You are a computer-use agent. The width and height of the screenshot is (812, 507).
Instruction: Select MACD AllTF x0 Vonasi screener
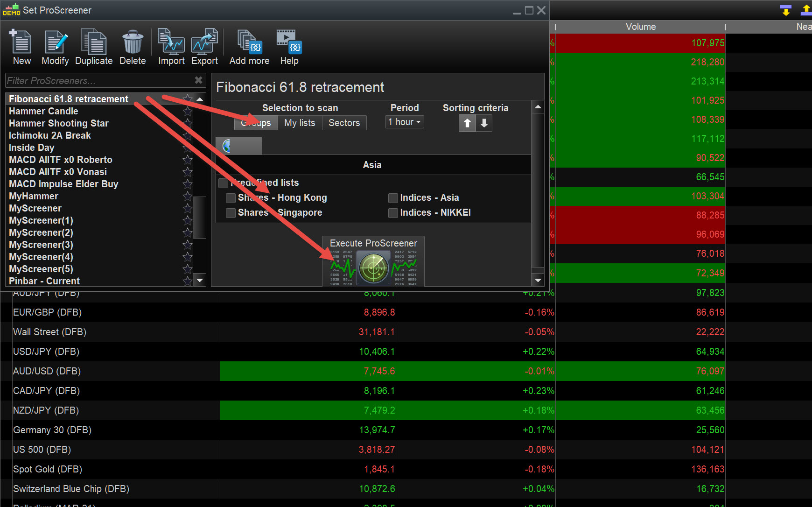tap(94, 172)
